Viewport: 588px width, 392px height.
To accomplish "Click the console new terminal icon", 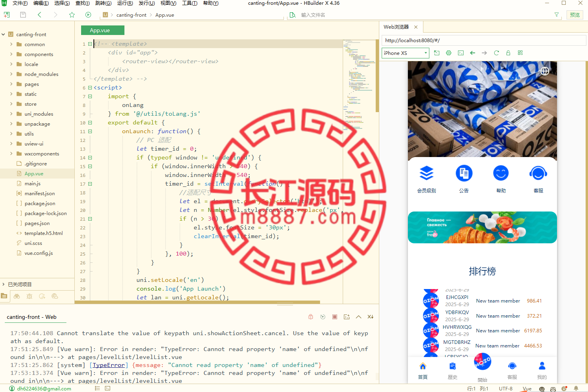I will coord(347,317).
